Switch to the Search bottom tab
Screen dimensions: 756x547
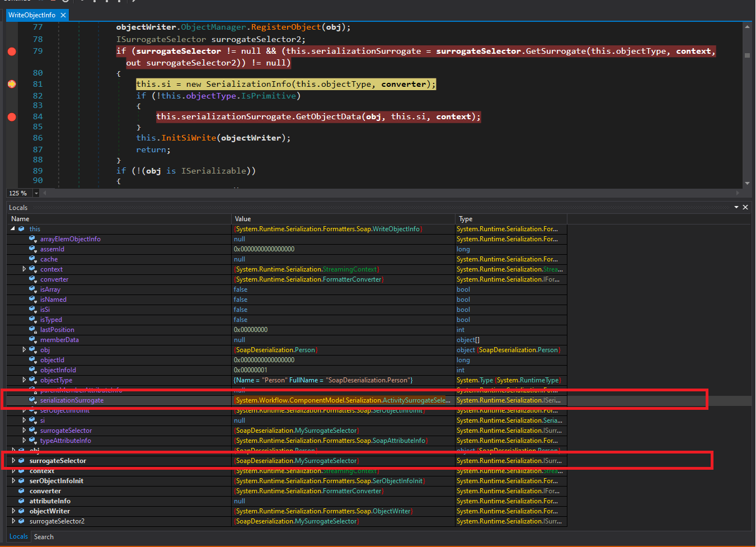coord(44,537)
